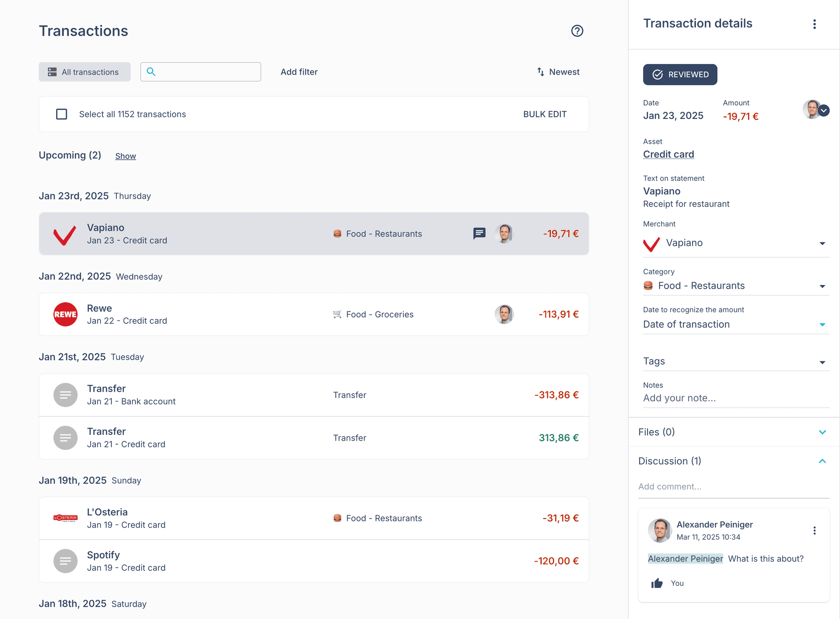This screenshot has height=619, width=840.
Task: Open Date to recognize the amount dropdown
Action: [822, 324]
